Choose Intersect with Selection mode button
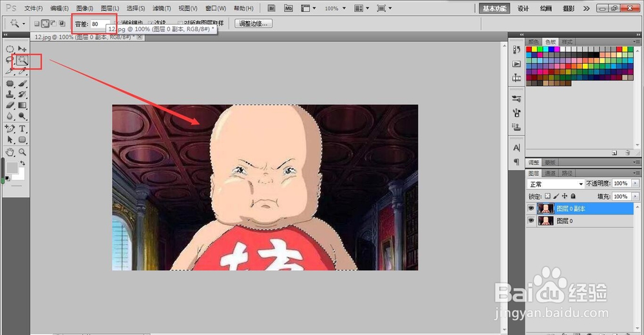 pyautogui.click(x=62, y=23)
